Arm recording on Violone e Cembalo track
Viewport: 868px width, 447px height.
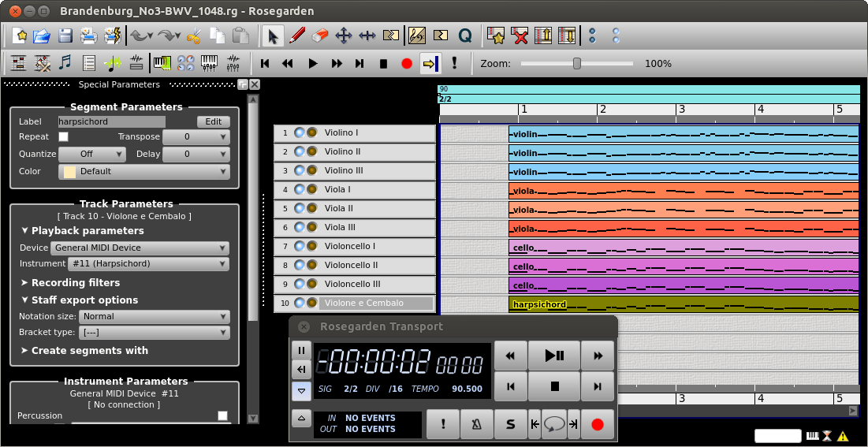click(x=312, y=303)
